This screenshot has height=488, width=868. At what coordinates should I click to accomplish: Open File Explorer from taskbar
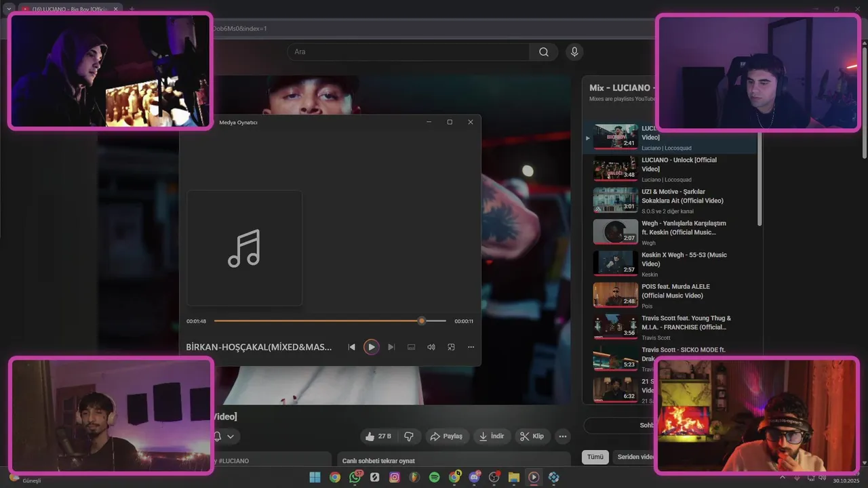coord(514,477)
